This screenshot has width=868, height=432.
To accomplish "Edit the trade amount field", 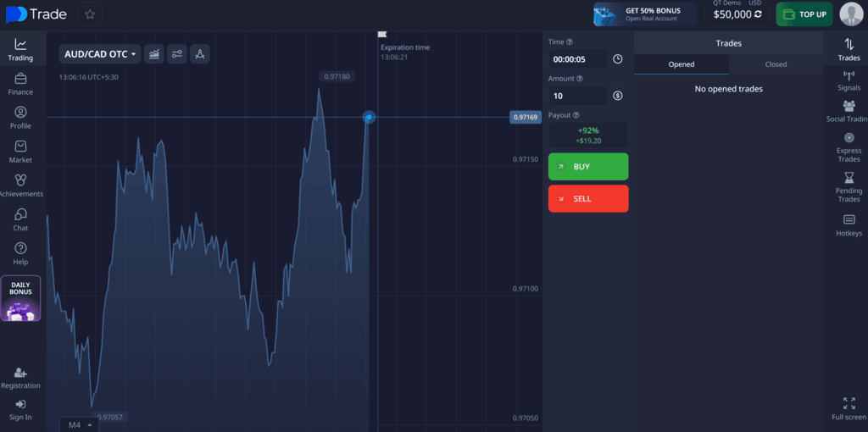I will [578, 96].
